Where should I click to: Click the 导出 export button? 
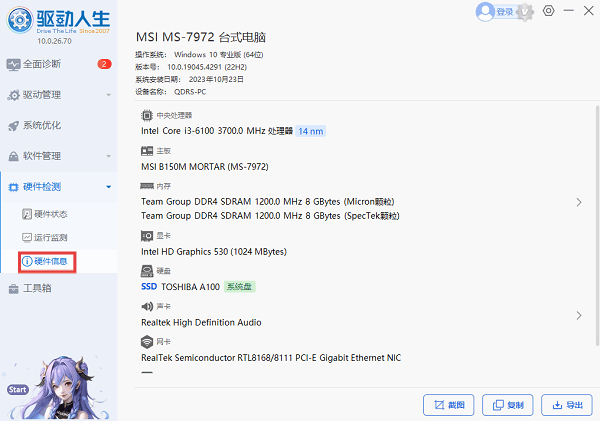point(566,405)
